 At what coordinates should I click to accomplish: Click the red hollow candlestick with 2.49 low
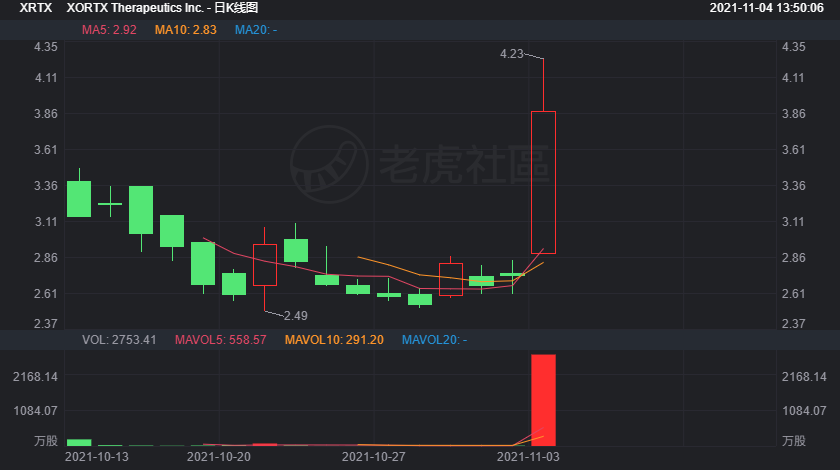tap(265, 269)
